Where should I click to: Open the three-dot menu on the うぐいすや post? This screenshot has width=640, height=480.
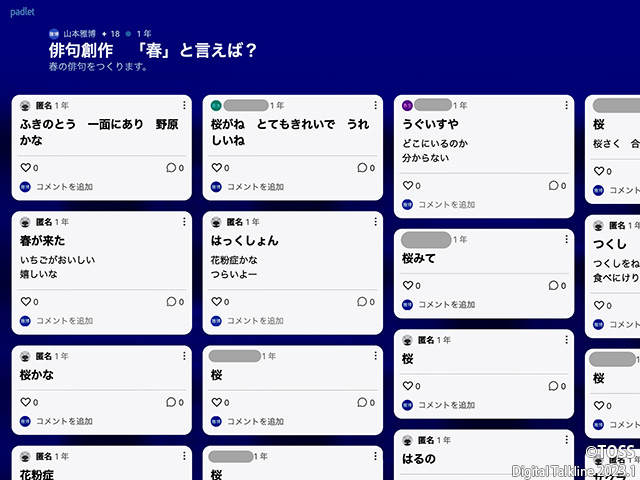tap(566, 105)
